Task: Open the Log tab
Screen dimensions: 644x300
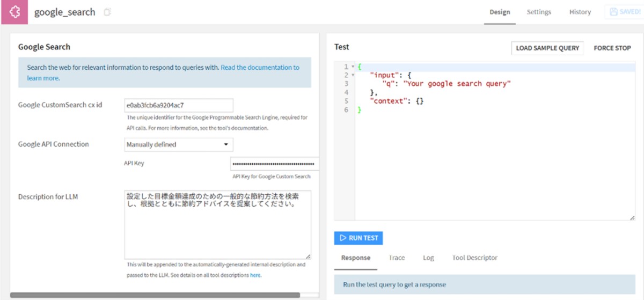Action: click(428, 258)
